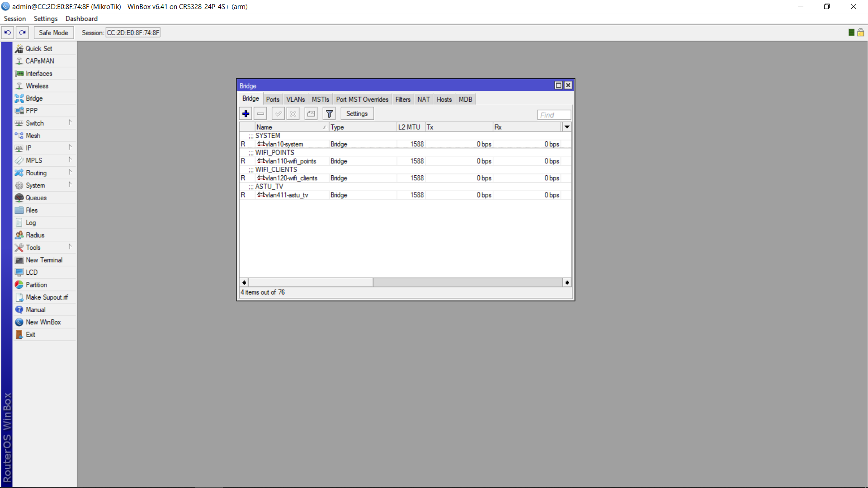Image resolution: width=868 pixels, height=488 pixels.
Task: Switch to Port MST Overrides tab
Action: tap(362, 99)
